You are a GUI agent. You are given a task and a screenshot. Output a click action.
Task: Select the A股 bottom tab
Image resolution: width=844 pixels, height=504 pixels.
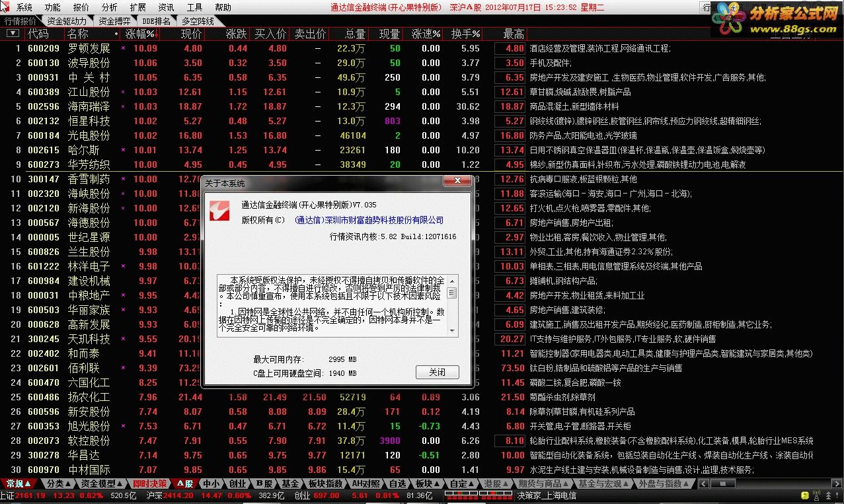184,484
